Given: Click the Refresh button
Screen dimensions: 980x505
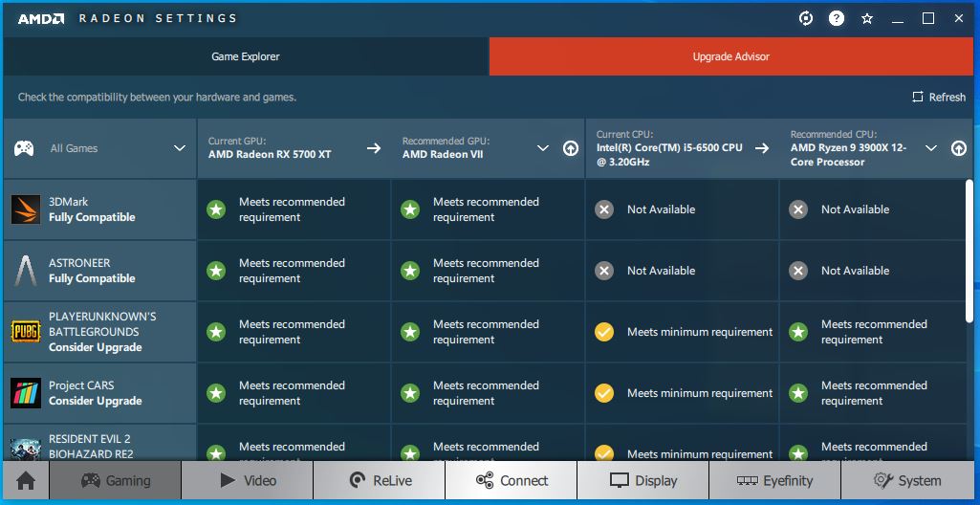Looking at the screenshot, I should [939, 97].
